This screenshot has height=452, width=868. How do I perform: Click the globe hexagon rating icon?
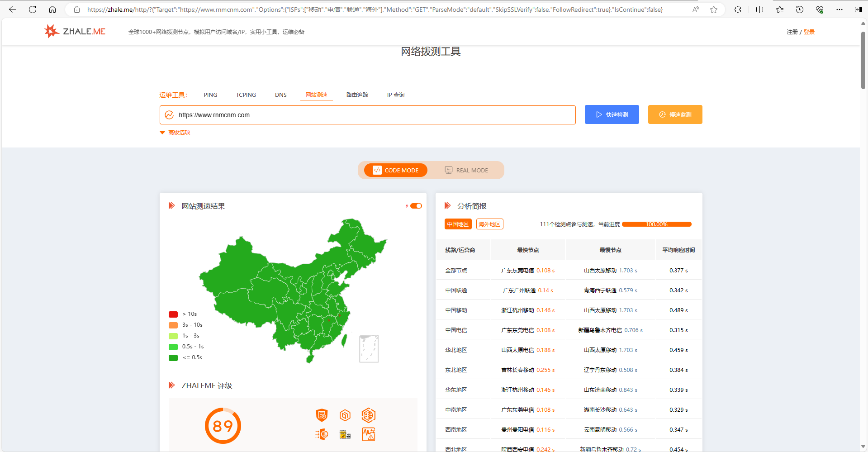click(368, 415)
